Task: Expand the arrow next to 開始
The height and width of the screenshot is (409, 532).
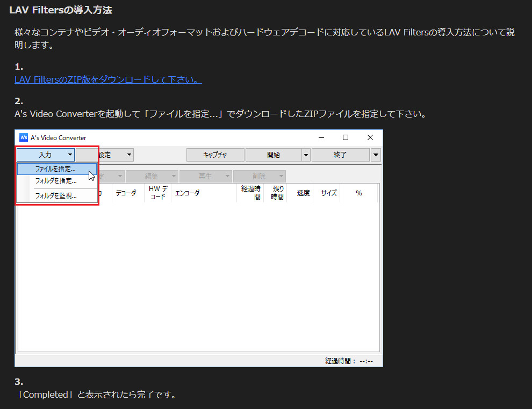Action: 306,155
